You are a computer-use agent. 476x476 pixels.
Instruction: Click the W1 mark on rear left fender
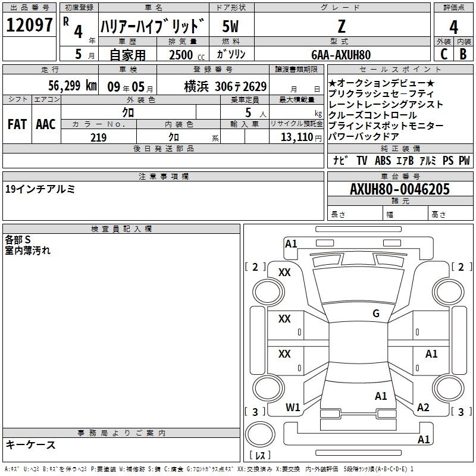coord(293,408)
